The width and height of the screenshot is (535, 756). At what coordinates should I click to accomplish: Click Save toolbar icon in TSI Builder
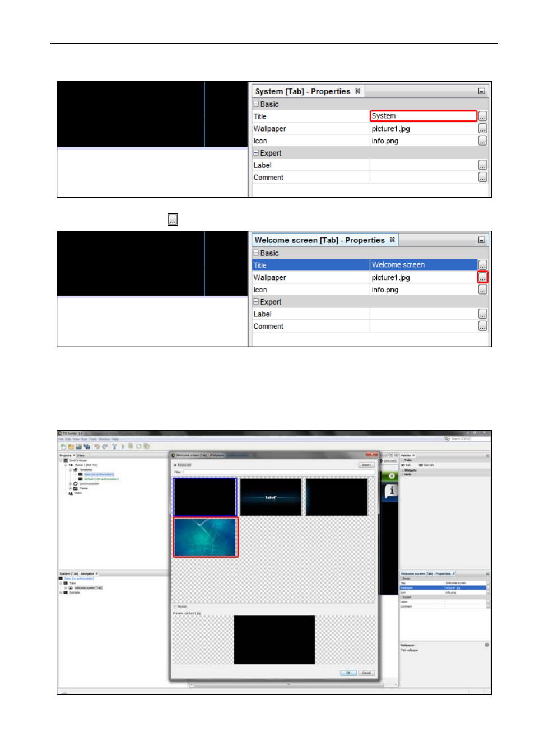pyautogui.click(x=79, y=446)
